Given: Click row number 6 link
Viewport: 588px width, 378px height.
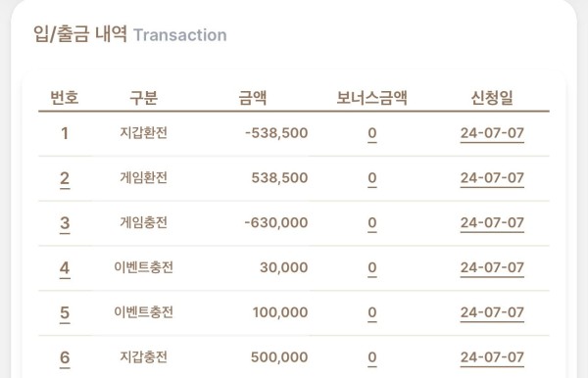Looking at the screenshot, I should pos(65,357).
